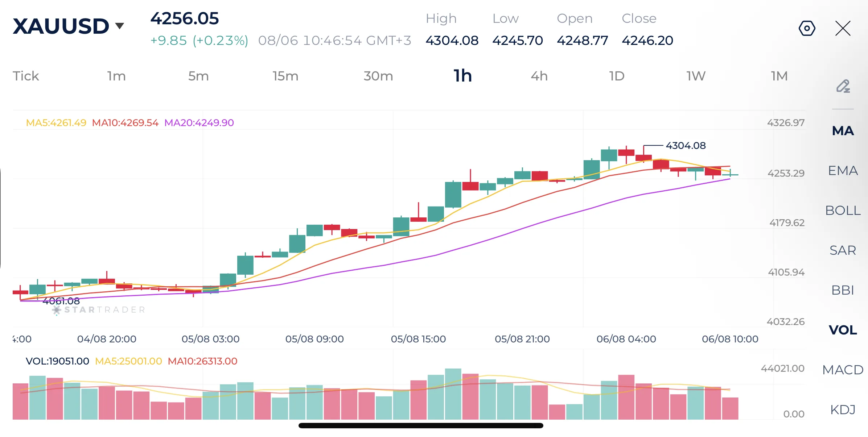This screenshot has width=868, height=437.
Task: Enable the EMA indicator
Action: point(843,171)
